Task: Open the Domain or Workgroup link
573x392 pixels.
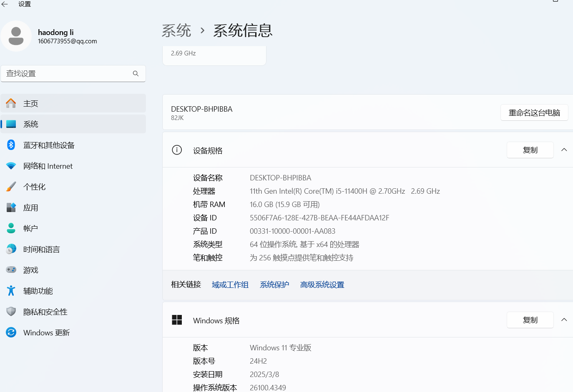Action: point(230,285)
